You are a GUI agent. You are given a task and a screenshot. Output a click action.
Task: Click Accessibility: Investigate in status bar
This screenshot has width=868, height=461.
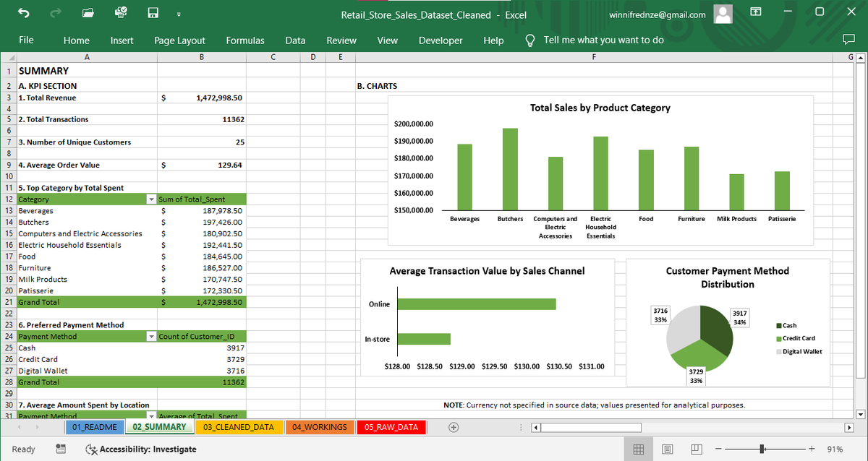(141, 449)
